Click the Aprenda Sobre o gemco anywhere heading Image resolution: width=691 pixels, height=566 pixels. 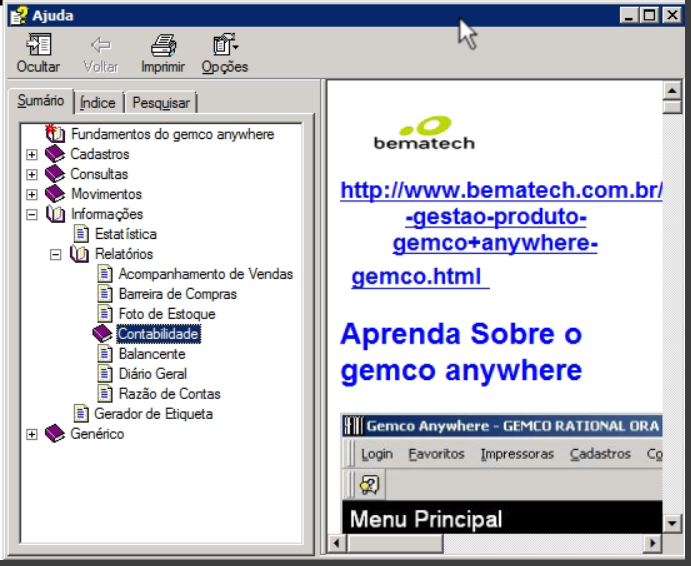461,351
